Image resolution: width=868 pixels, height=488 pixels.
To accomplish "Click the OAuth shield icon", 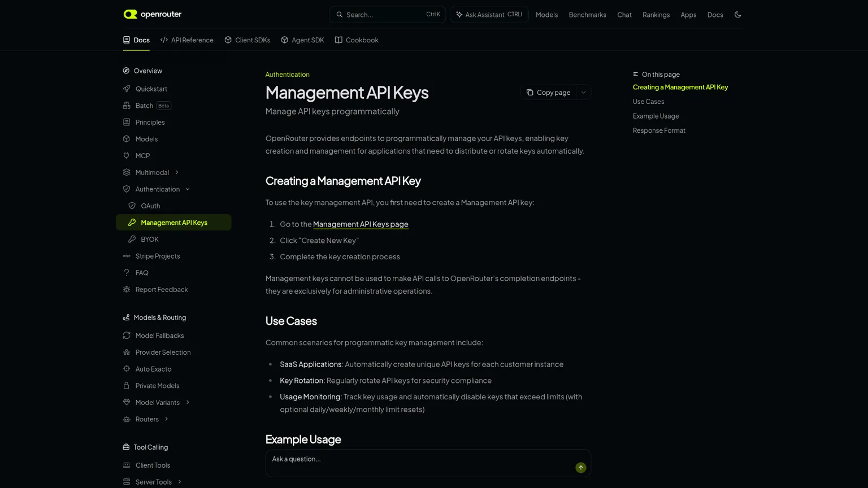I will [x=132, y=206].
